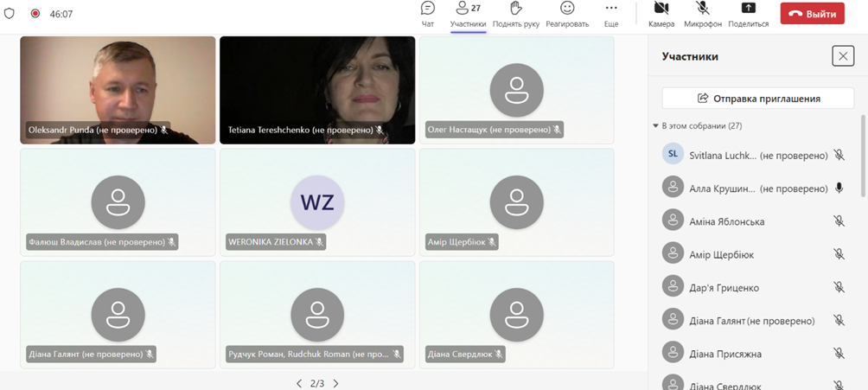Click the participants panel scrollbar
This screenshot has width=868, height=390.
pos(863,156)
